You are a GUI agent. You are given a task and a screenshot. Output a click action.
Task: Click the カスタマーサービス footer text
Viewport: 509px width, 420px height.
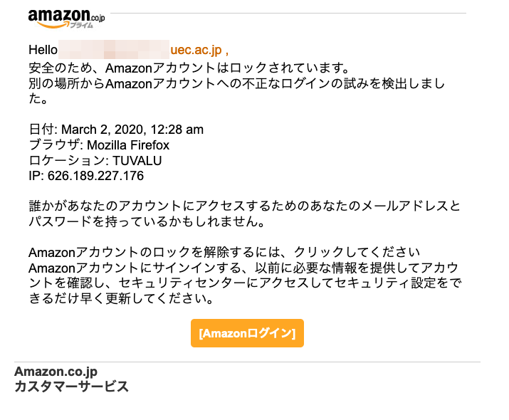point(71,387)
